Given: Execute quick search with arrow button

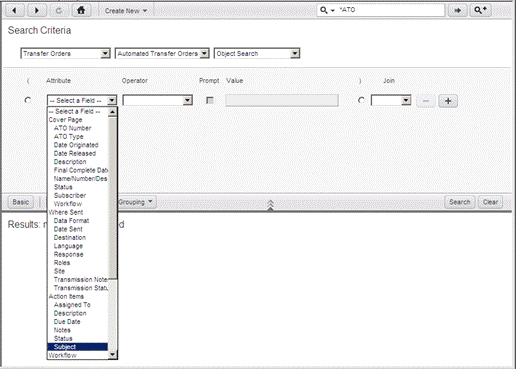Looking at the screenshot, I should click(457, 11).
